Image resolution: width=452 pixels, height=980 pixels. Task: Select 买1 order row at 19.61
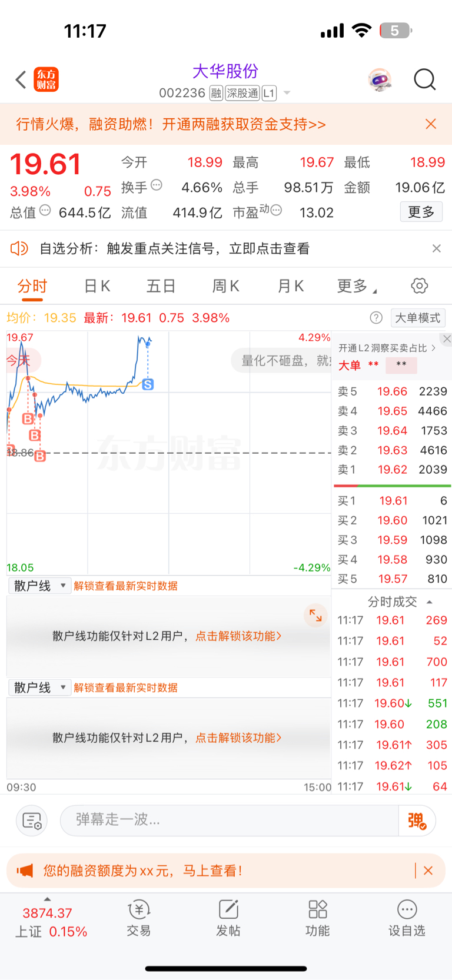[x=393, y=501]
